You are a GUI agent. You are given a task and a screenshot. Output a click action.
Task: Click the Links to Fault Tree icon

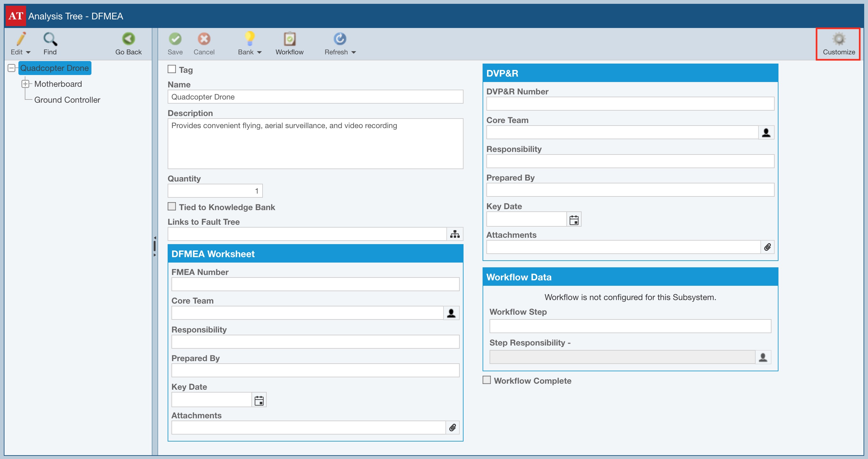pyautogui.click(x=455, y=234)
